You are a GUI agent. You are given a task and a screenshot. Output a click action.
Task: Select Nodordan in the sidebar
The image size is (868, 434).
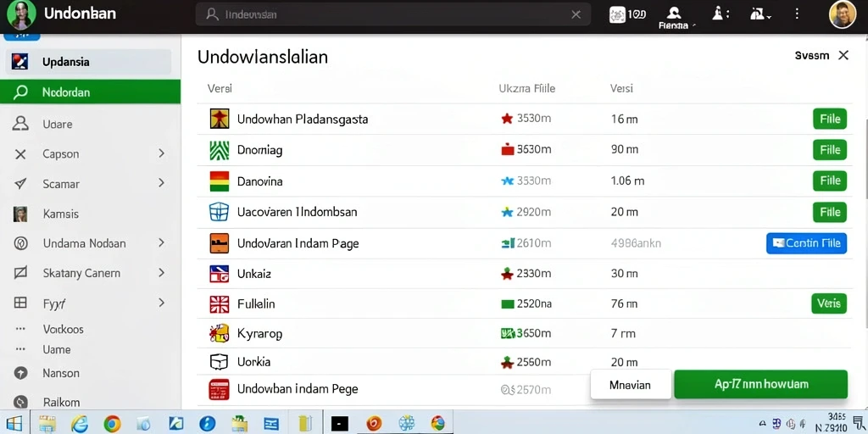click(90, 92)
